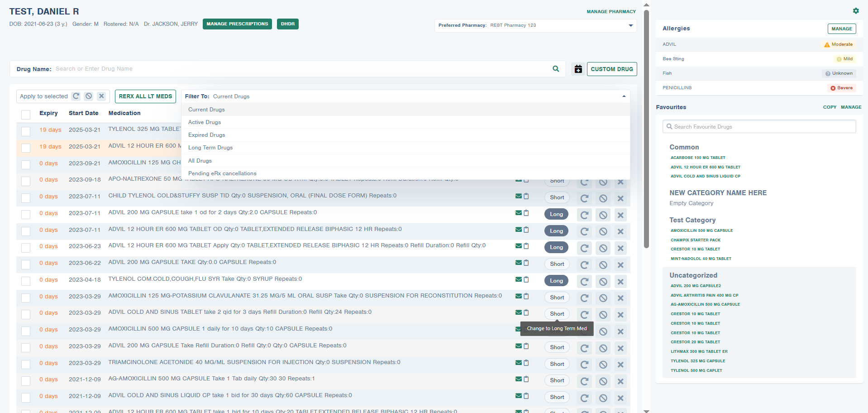The width and height of the screenshot is (868, 413).
Task: Open settings gear above Allergies panel
Action: (x=855, y=11)
